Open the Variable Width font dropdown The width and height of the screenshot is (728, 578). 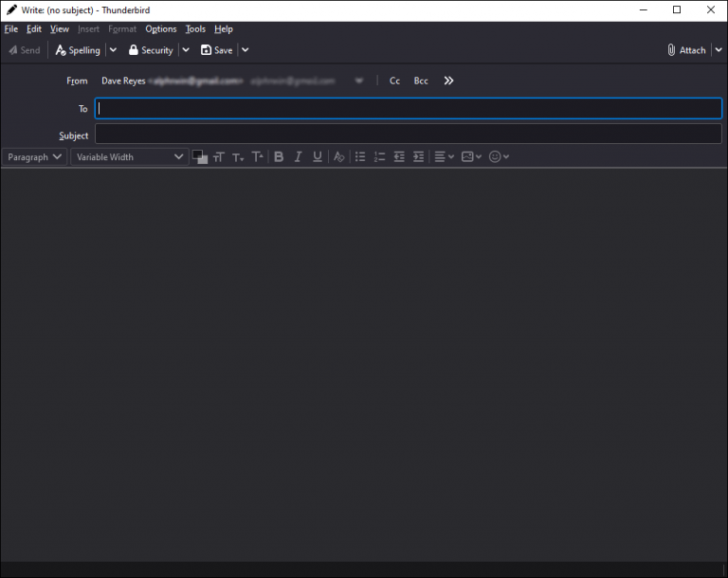[130, 157]
